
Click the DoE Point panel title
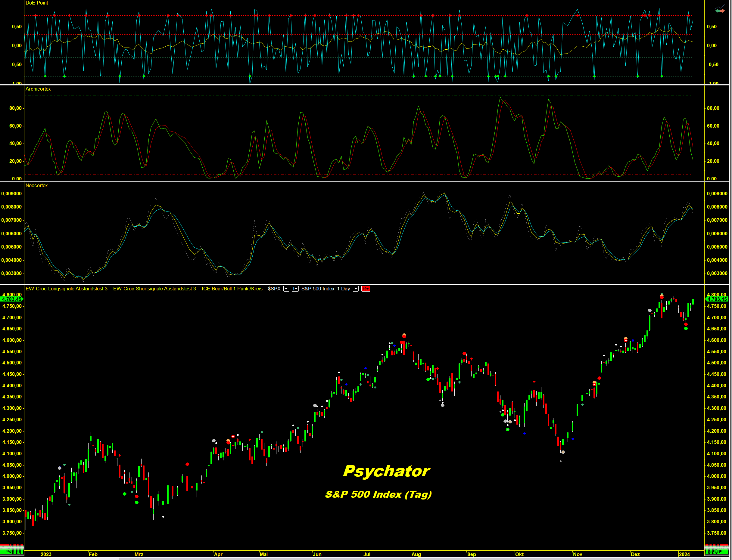coord(37,3)
